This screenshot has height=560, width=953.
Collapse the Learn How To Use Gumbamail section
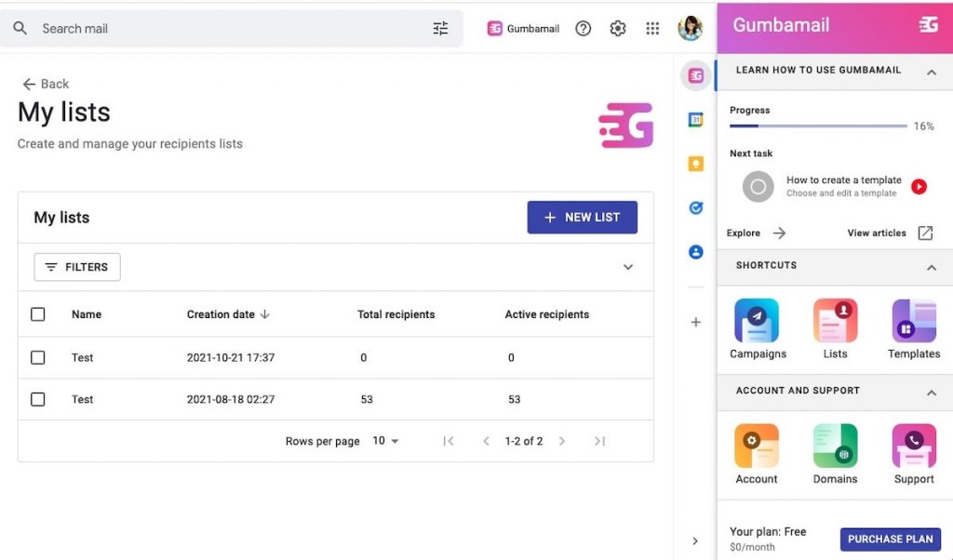(x=932, y=70)
